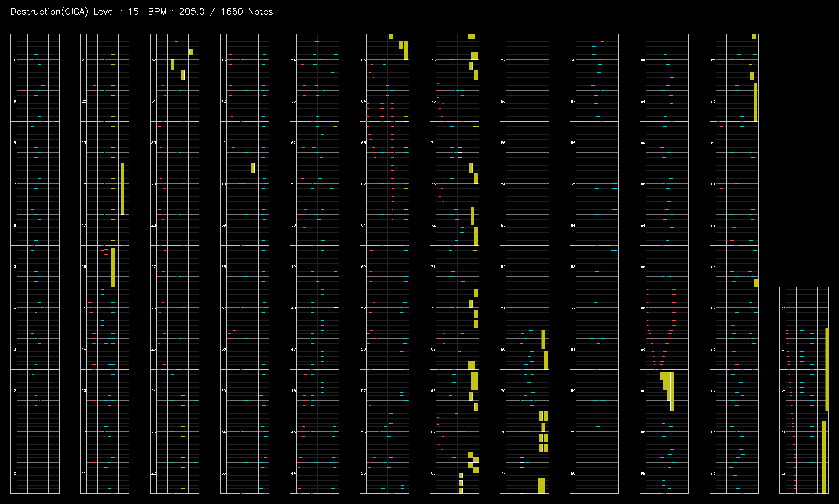
Task: Select the measure number label "65"
Action: tap(364, 60)
